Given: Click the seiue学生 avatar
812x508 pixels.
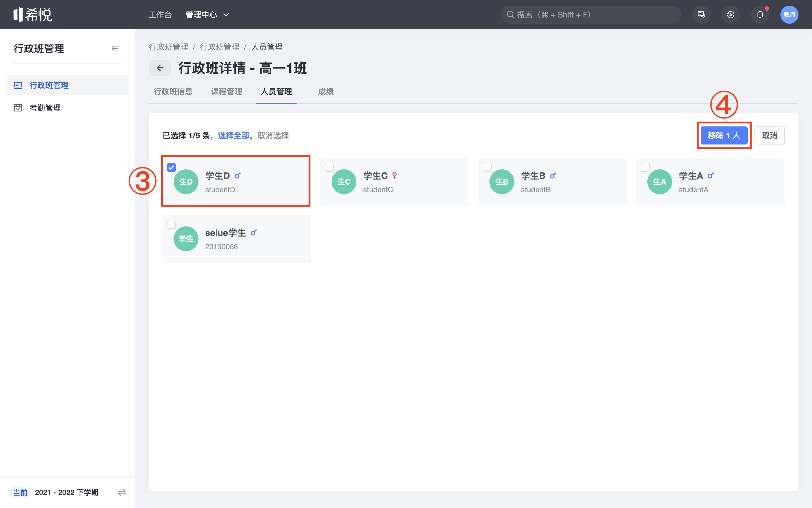Looking at the screenshot, I should coord(186,239).
